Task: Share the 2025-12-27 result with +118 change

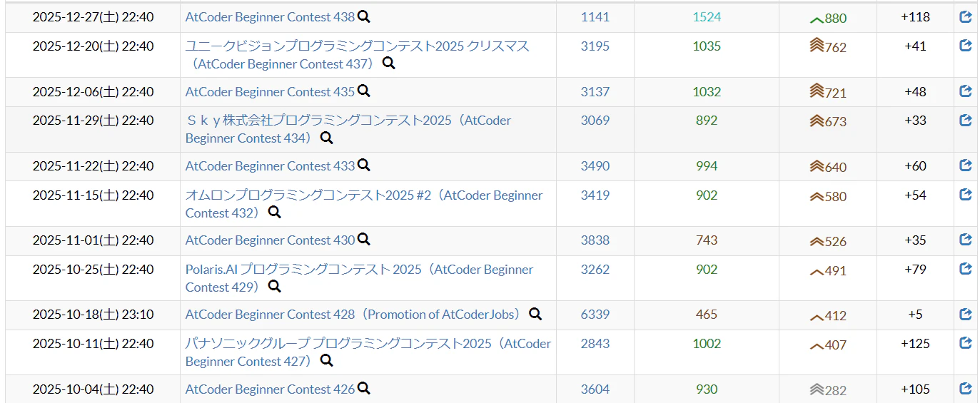Action: point(966,17)
